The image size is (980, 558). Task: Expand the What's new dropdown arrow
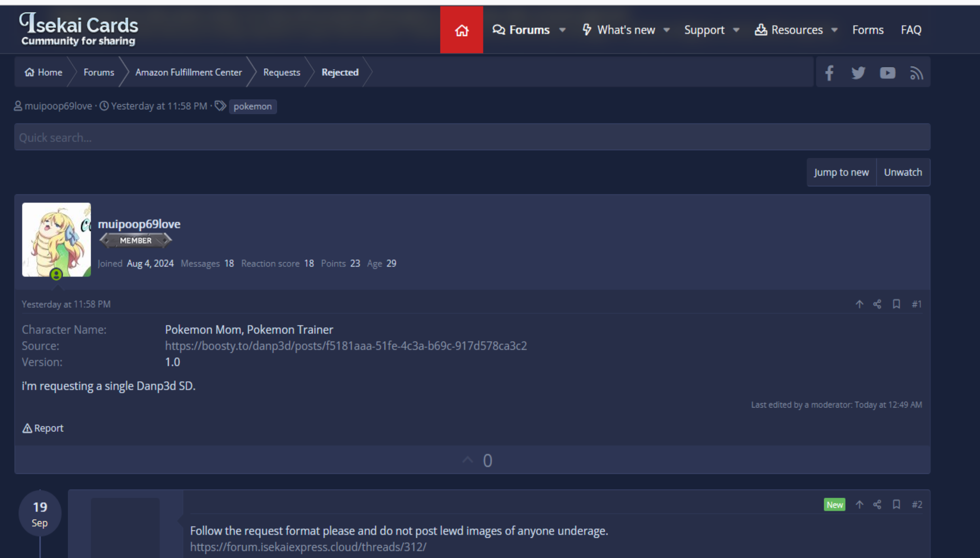click(667, 30)
